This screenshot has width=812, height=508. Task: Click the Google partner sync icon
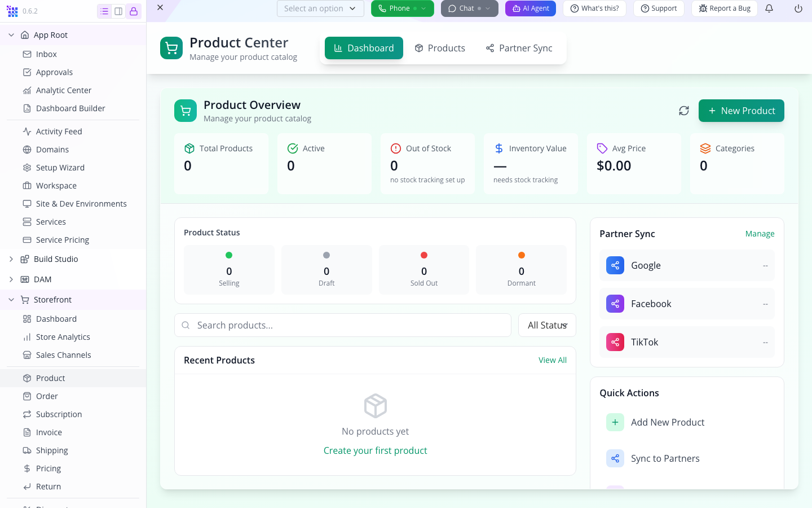(x=615, y=265)
